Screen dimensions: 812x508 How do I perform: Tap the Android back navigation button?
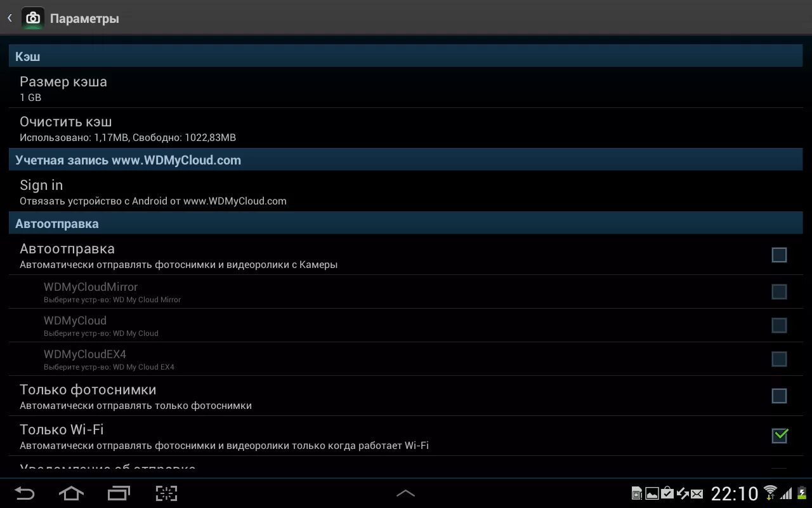coord(25,493)
